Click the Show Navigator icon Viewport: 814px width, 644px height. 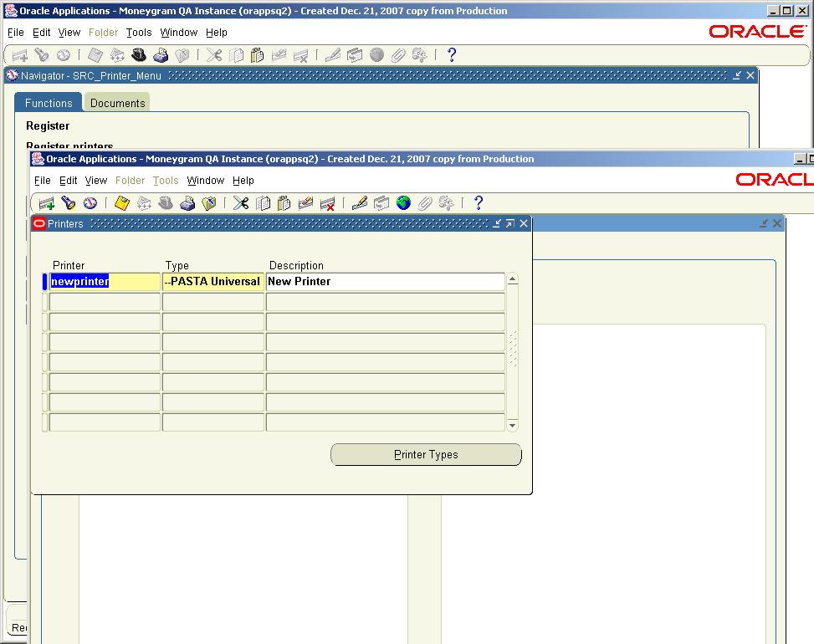pyautogui.click(x=90, y=202)
